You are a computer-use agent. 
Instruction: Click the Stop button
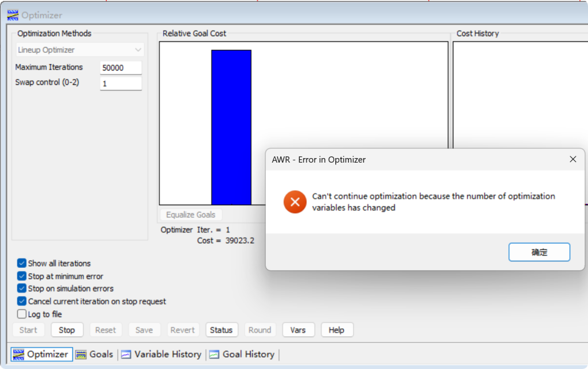[x=67, y=330]
